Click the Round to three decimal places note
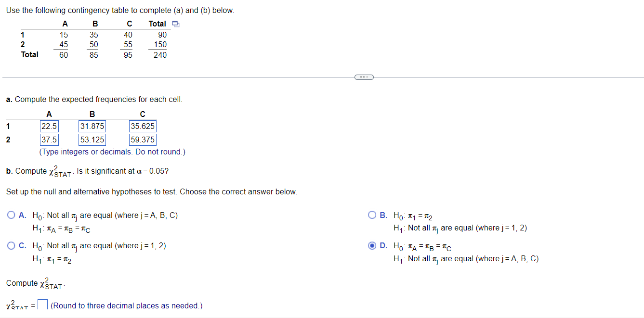This screenshot has height=318, width=644. [126, 305]
